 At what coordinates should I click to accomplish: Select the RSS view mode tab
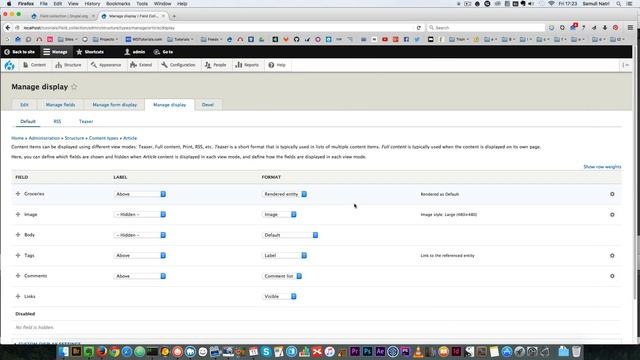point(57,121)
